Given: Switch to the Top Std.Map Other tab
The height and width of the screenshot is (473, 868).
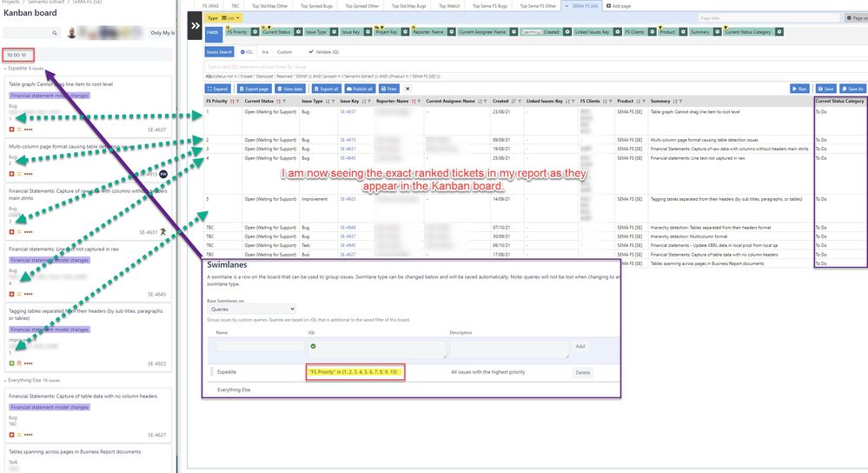Looking at the screenshot, I should coord(270,6).
